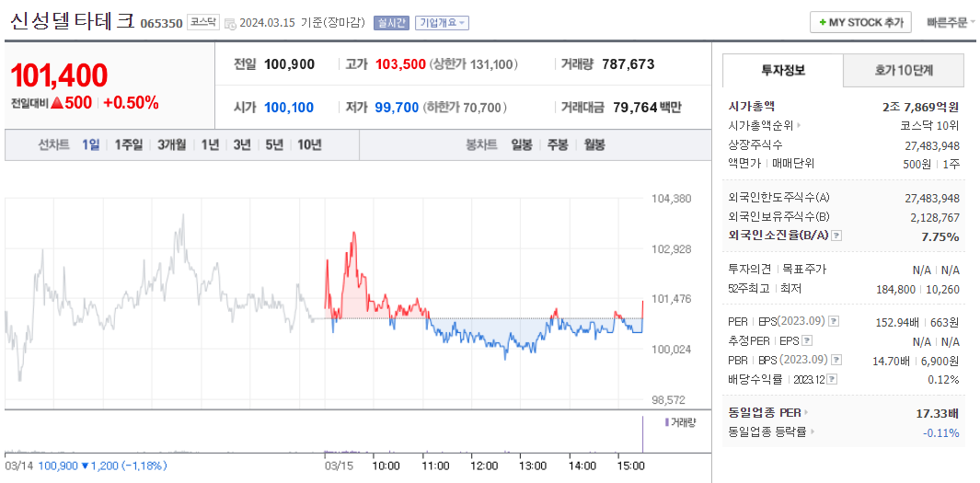Open the 동일업종 PER link
Image resolution: width=980 pixels, height=483 pixels.
pos(765,412)
